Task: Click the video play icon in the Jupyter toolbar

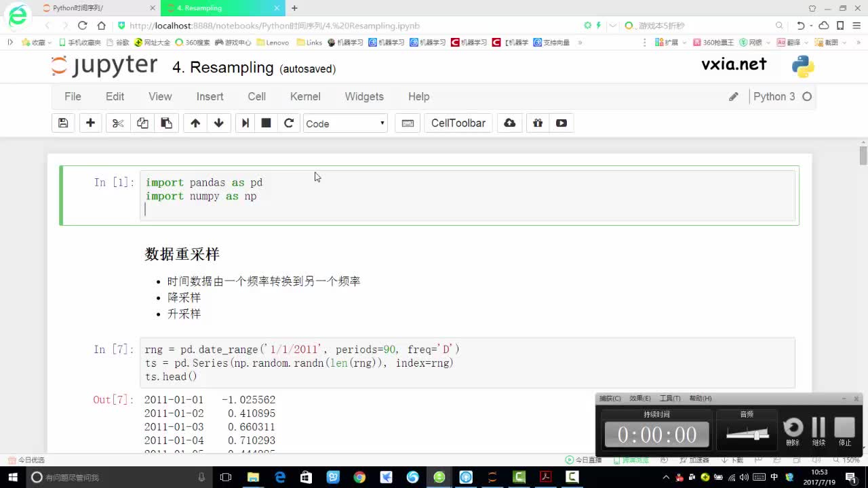Action: (x=561, y=123)
